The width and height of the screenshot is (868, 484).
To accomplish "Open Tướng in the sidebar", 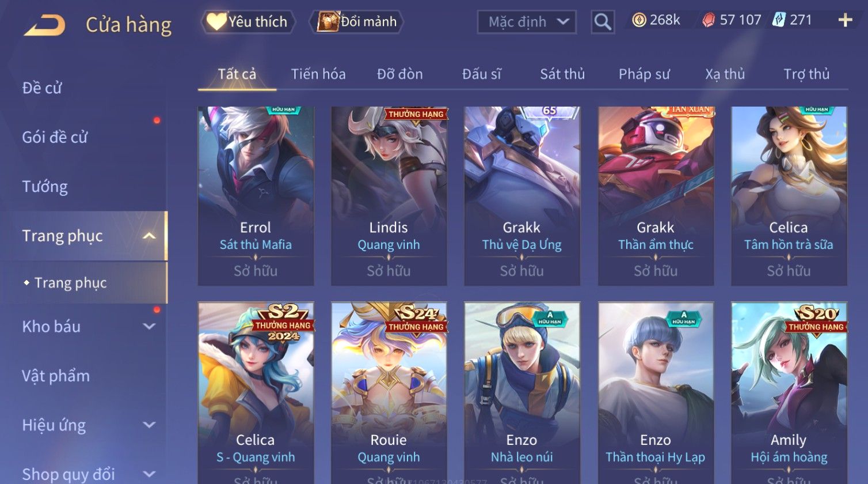I will 45,187.
